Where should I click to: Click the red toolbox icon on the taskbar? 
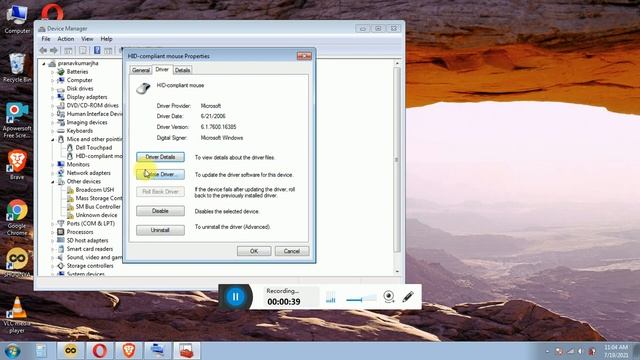187,351
